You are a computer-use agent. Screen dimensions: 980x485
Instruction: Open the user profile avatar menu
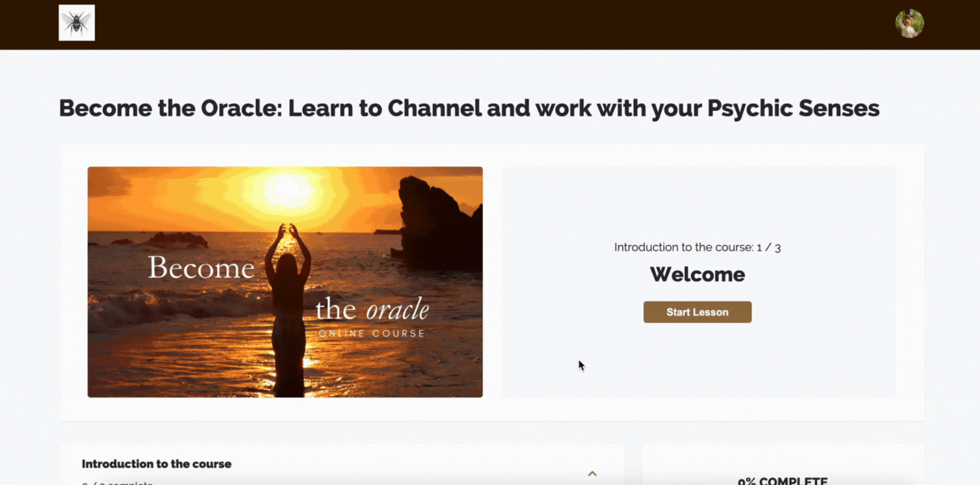point(909,24)
